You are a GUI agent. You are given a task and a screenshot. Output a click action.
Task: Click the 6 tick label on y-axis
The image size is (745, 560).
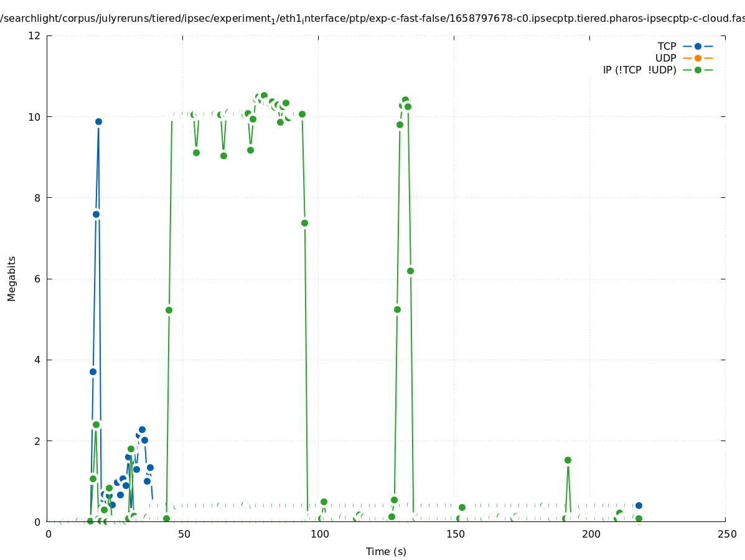pos(37,279)
